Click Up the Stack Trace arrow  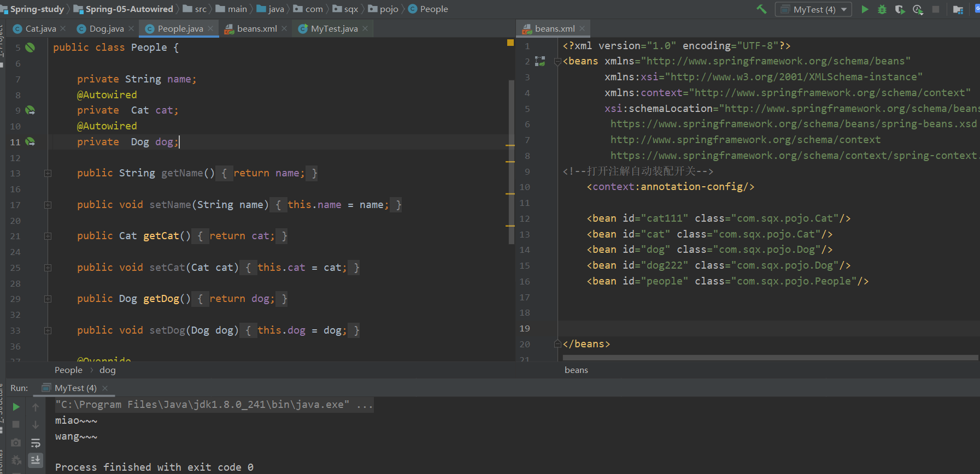coord(36,407)
